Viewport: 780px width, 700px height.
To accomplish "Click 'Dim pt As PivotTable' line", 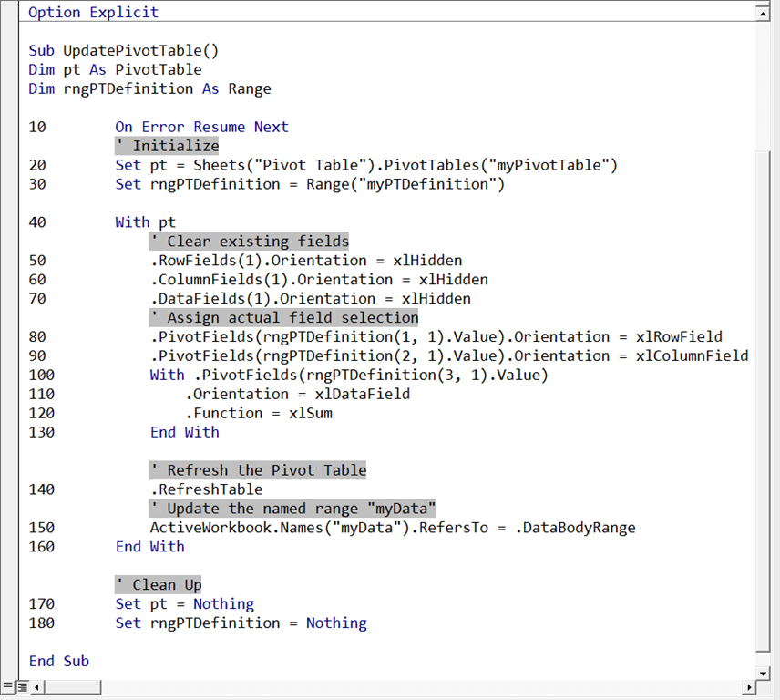I will tap(115, 69).
